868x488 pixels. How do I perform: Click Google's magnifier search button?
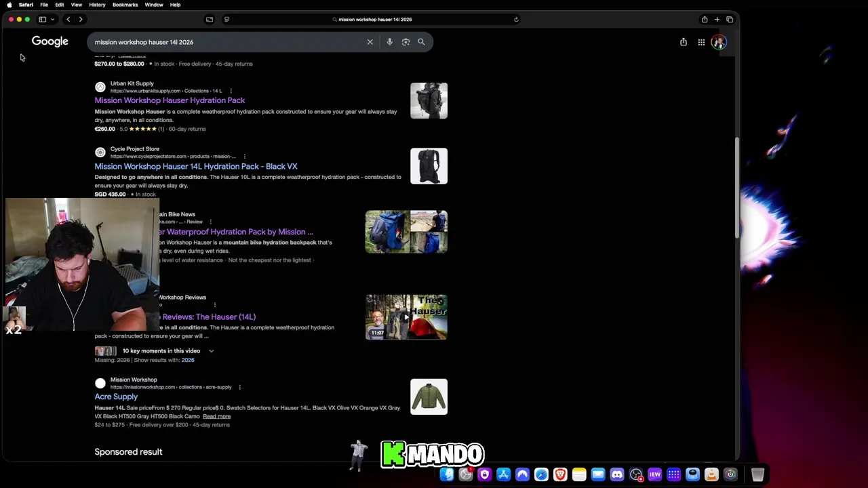pyautogui.click(x=421, y=42)
